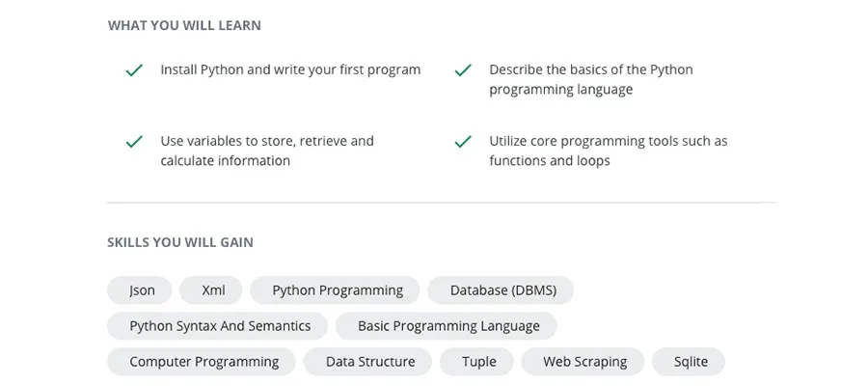Open the Web Scraping skill tag
This screenshot has height=386, width=868.
coord(583,362)
